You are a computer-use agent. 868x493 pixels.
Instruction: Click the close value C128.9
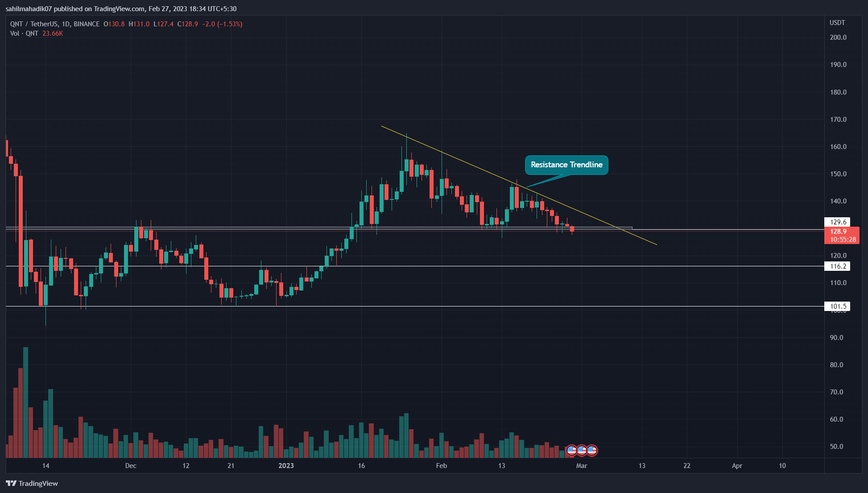point(188,24)
